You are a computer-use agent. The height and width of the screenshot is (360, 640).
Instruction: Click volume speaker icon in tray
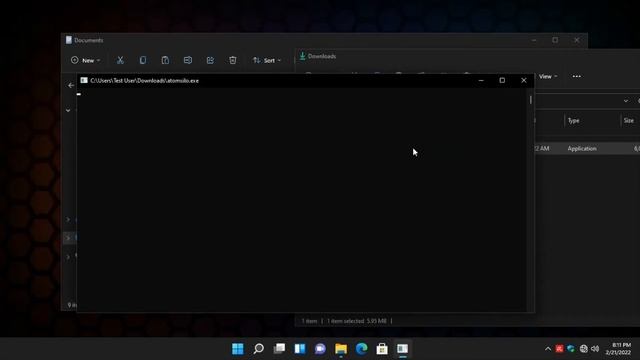click(x=595, y=349)
